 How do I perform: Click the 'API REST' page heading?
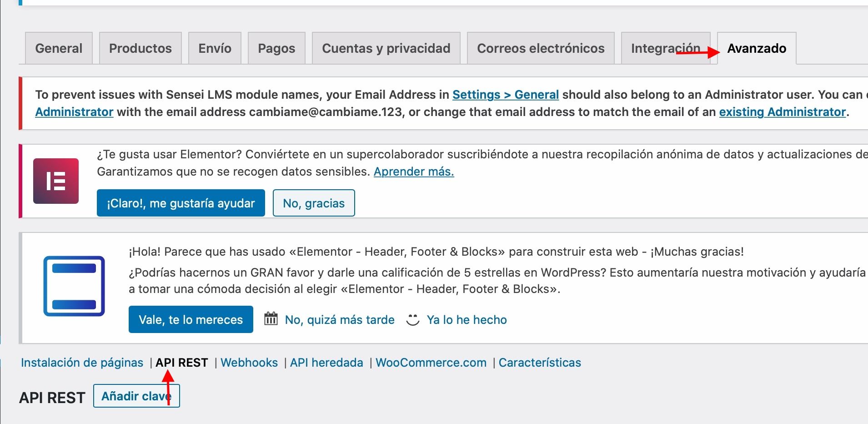tap(52, 398)
